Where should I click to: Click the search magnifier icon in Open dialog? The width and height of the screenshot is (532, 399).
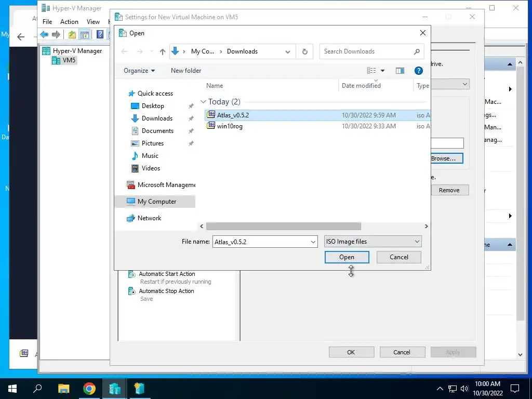[x=417, y=51]
